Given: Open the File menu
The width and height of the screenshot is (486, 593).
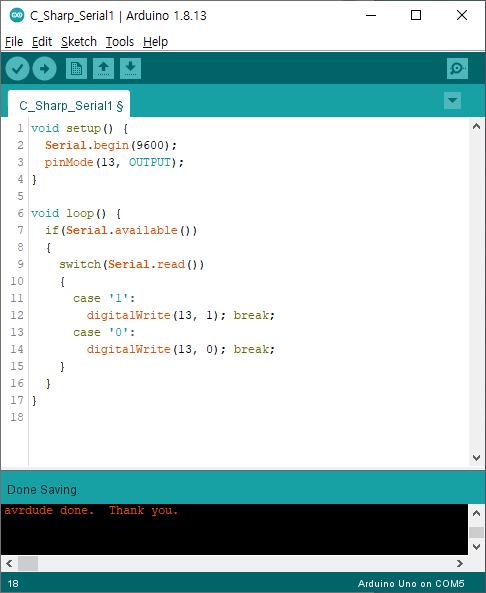Looking at the screenshot, I should 14,42.
